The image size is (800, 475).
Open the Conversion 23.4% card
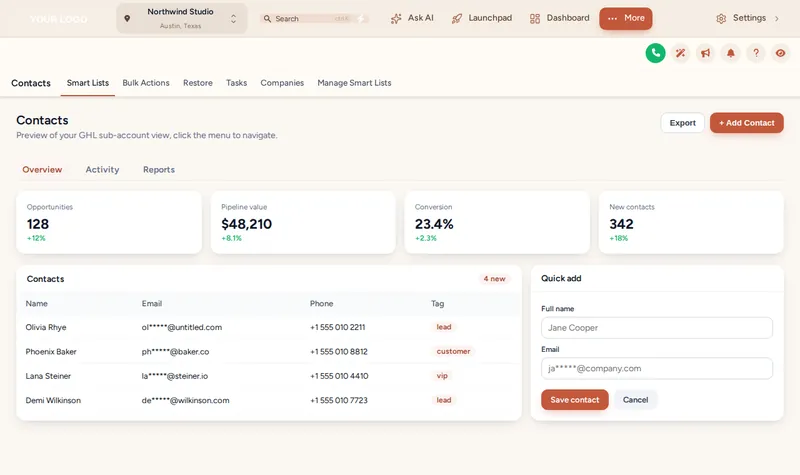point(497,222)
